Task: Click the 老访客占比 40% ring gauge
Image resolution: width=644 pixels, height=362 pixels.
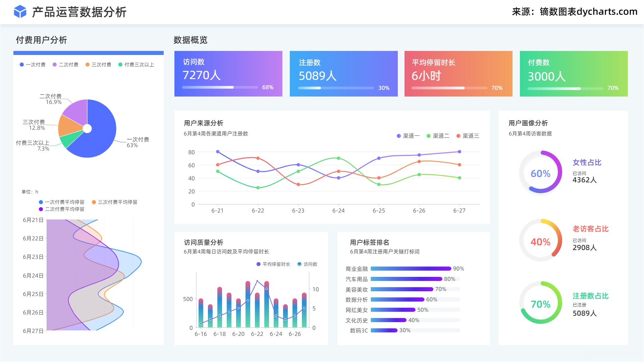Action: coord(540,240)
